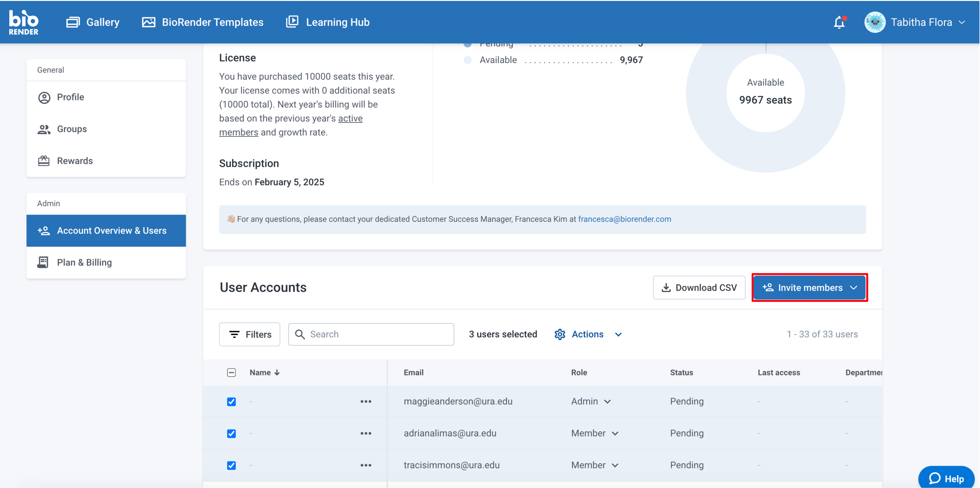980x488 pixels.
Task: Click Pending status for maggieanderson row
Action: (687, 402)
